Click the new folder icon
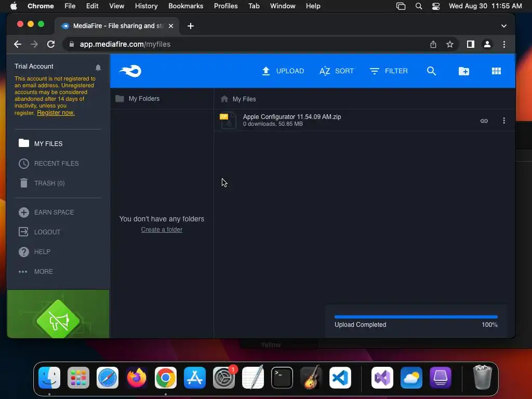This screenshot has height=399, width=532. pos(464,71)
